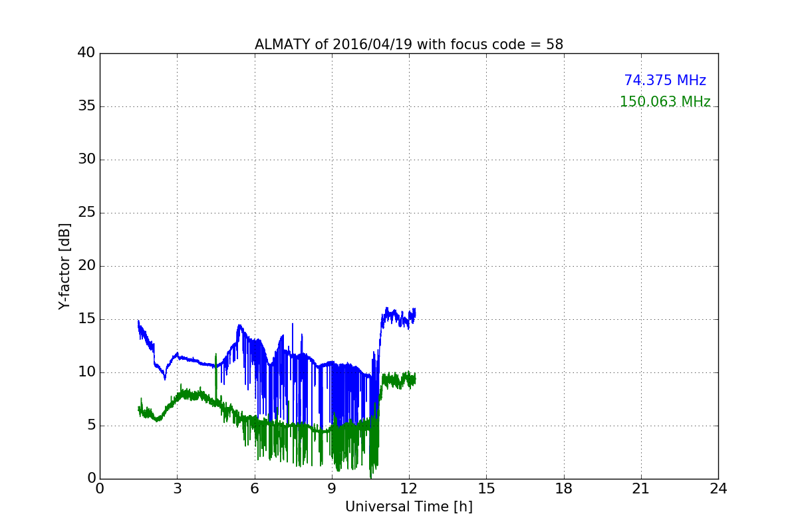The width and height of the screenshot is (798, 532).
Task: Click the x-axis tick label '9'
Action: click(x=332, y=488)
